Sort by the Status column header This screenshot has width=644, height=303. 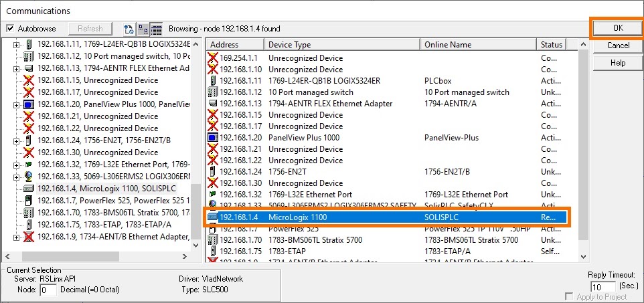tap(551, 45)
